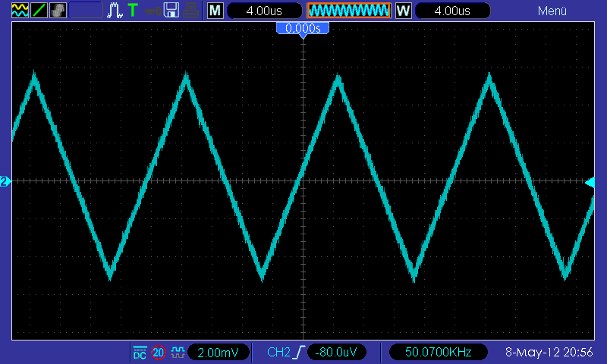
Task: Click the cyan trigger level arrow marker
Action: coord(590,183)
